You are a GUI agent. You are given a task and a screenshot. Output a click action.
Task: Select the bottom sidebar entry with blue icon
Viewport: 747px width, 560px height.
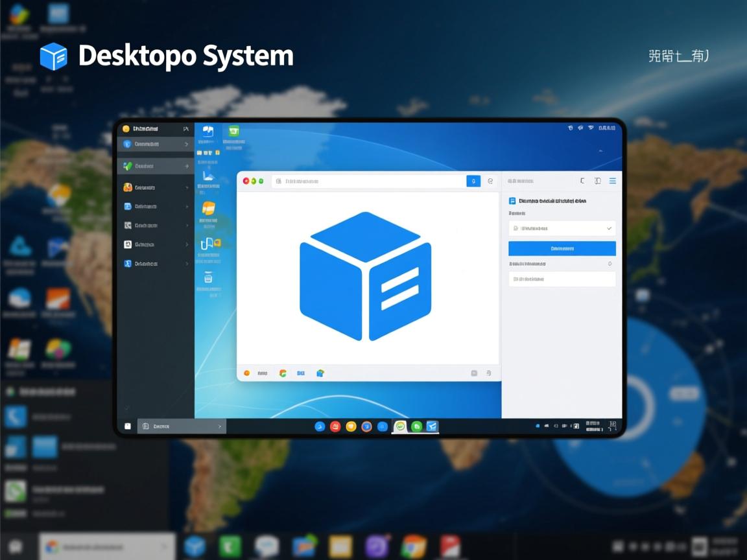coord(155,264)
